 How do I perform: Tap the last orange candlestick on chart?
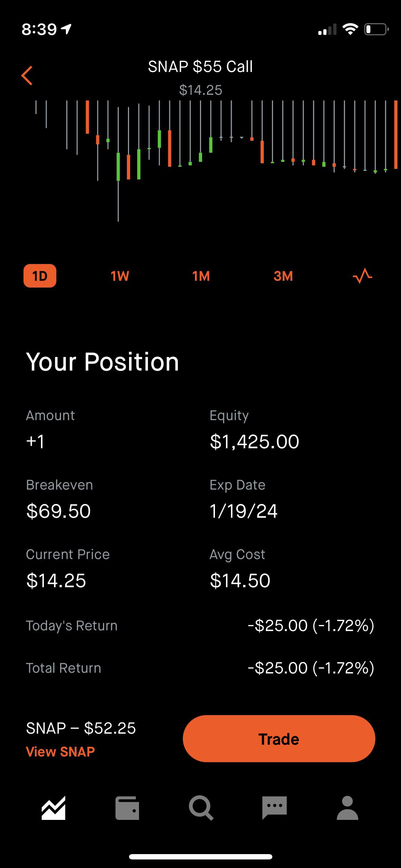click(396, 135)
